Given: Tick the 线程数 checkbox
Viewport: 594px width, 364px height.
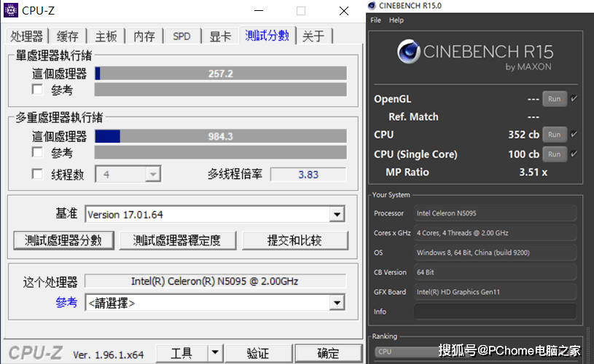Looking at the screenshot, I should coord(37,174).
